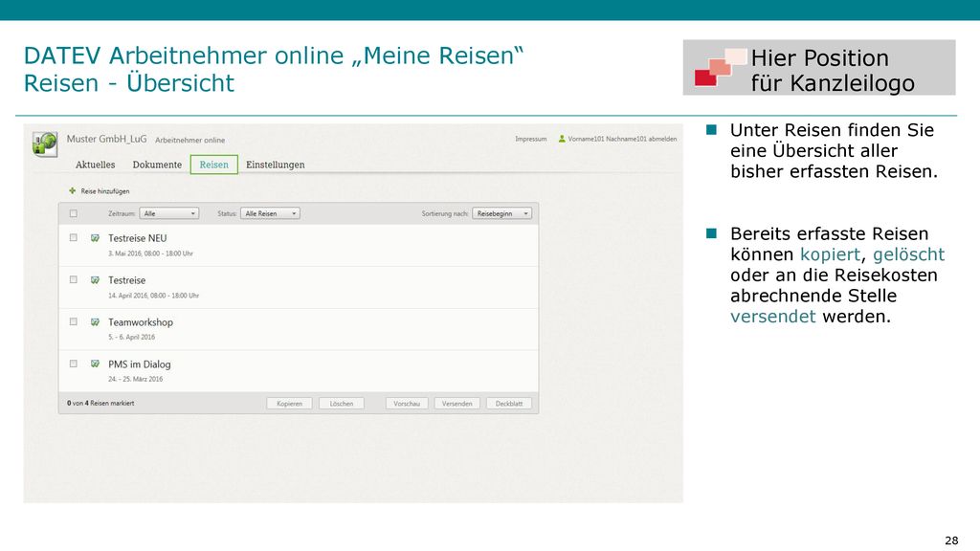Viewport: 980px width, 551px height.
Task: Click the Muster GmbH application logo icon
Action: coord(44,143)
